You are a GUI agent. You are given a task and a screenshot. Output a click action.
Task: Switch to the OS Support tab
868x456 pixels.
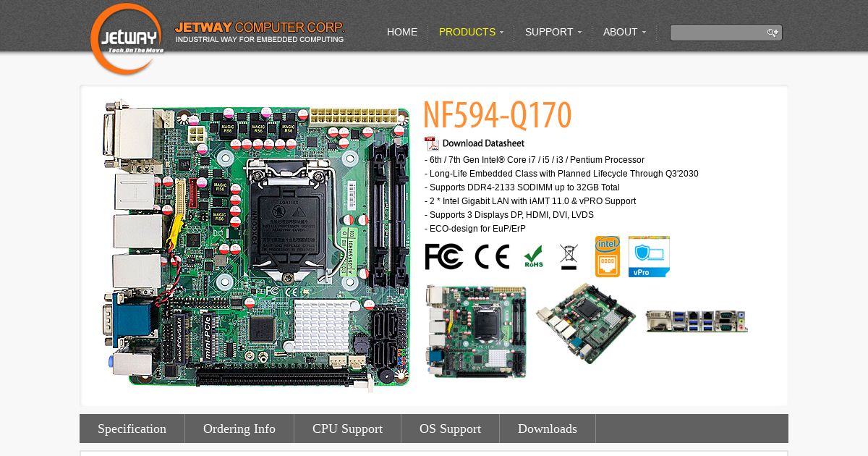coord(450,428)
